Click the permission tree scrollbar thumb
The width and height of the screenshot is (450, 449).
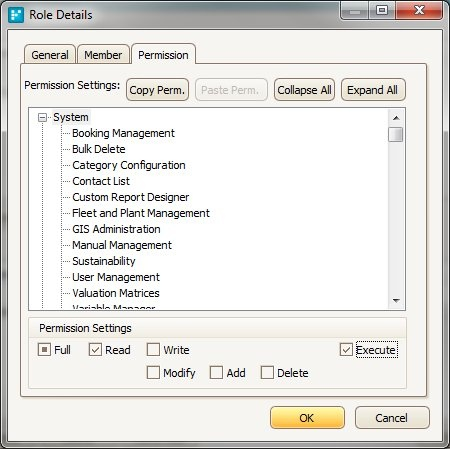(x=396, y=134)
